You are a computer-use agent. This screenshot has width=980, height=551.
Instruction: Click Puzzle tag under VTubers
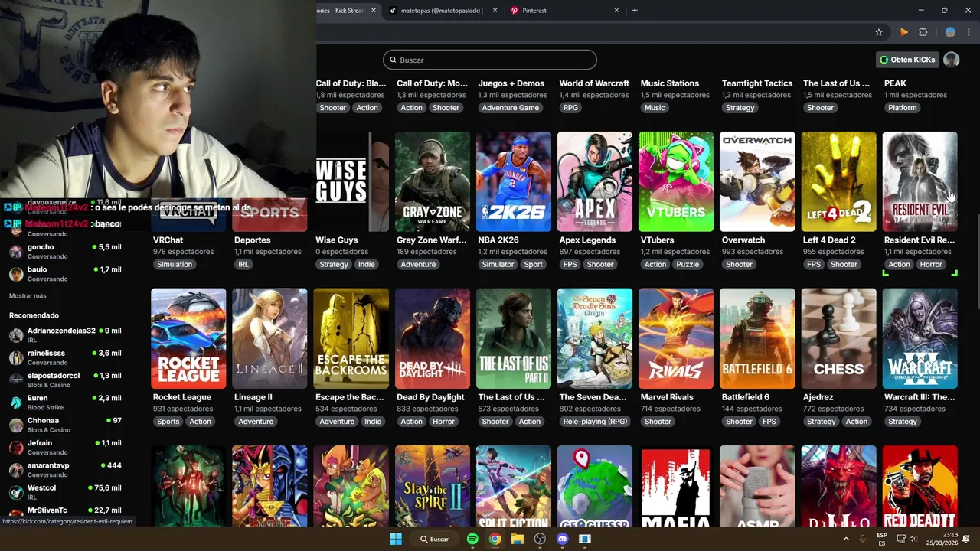(x=688, y=264)
